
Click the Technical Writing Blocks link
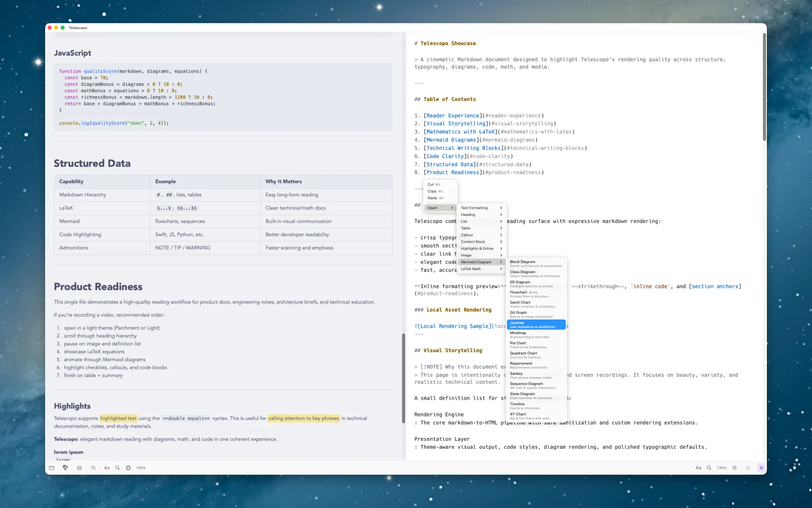coord(464,148)
